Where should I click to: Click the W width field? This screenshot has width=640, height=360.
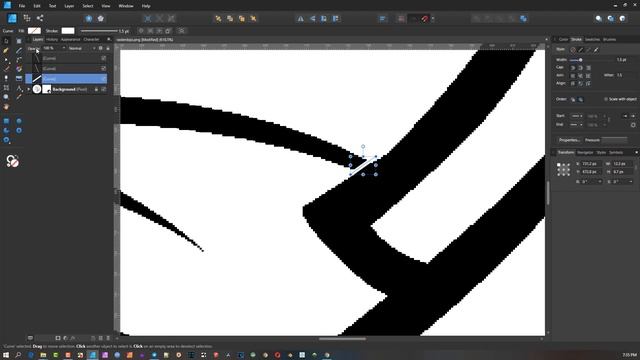(x=623, y=164)
